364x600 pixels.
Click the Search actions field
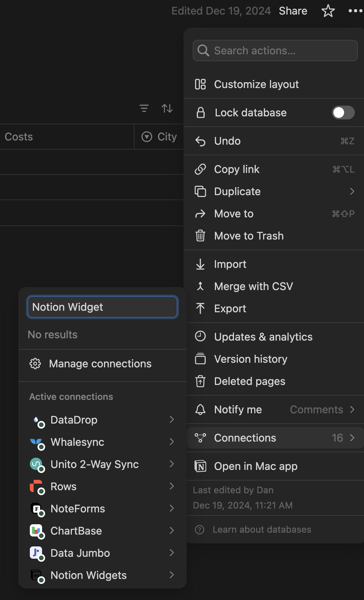click(x=275, y=51)
